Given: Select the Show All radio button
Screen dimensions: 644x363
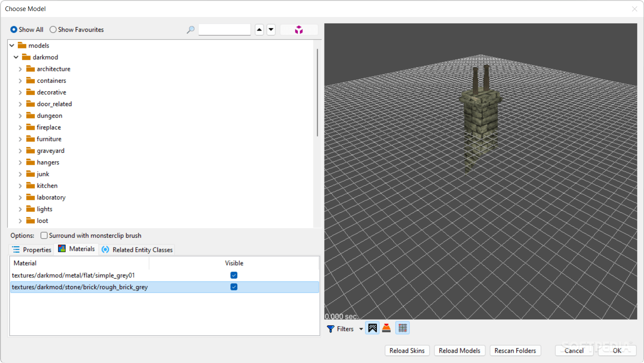Looking at the screenshot, I should [x=14, y=29].
